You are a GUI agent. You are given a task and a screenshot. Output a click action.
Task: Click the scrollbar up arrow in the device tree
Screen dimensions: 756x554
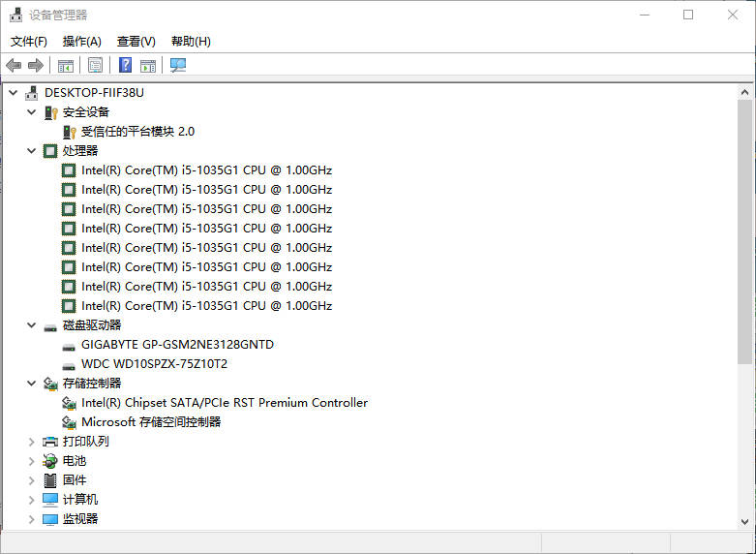(745, 92)
